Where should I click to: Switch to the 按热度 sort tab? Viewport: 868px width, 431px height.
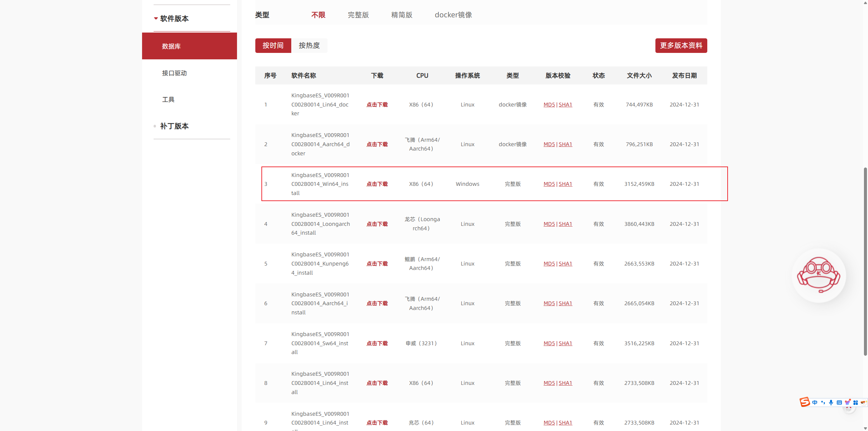309,45
